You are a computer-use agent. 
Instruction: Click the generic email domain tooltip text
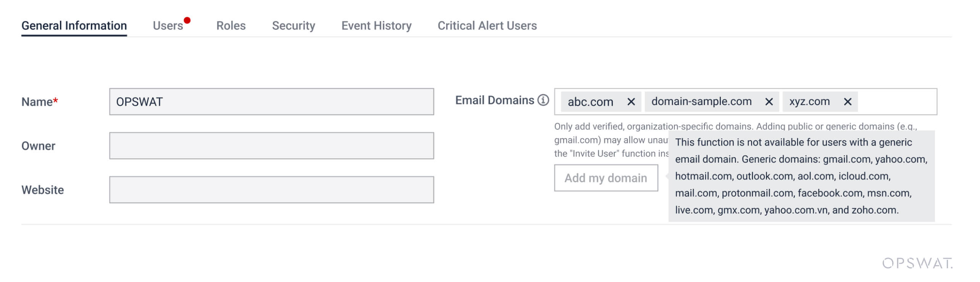tap(801, 176)
